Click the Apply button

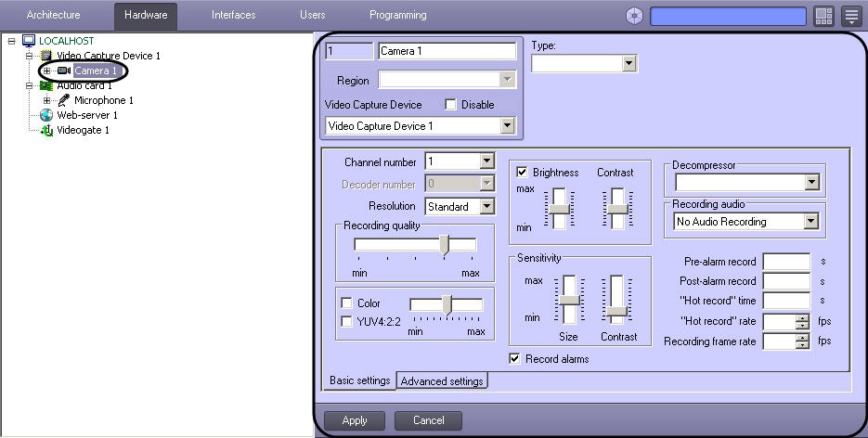(x=355, y=420)
